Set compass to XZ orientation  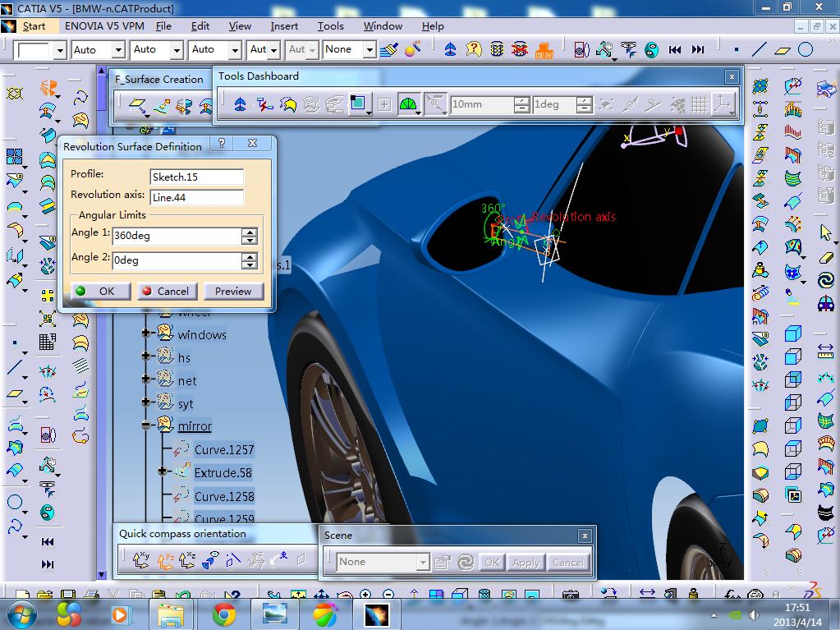tap(187, 560)
